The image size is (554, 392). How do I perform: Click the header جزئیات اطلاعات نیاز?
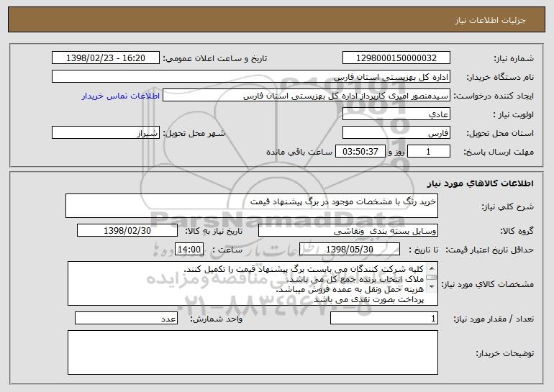[490, 20]
